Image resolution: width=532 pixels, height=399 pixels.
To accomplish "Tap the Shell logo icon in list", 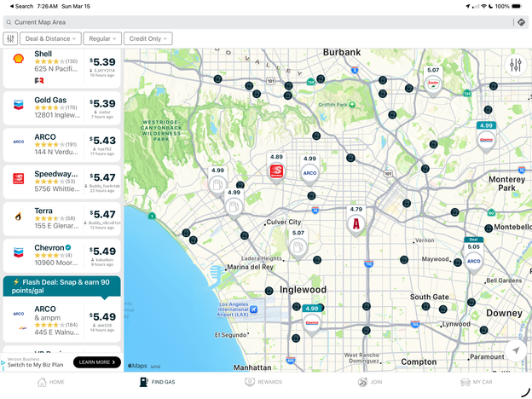I will 19,59.
